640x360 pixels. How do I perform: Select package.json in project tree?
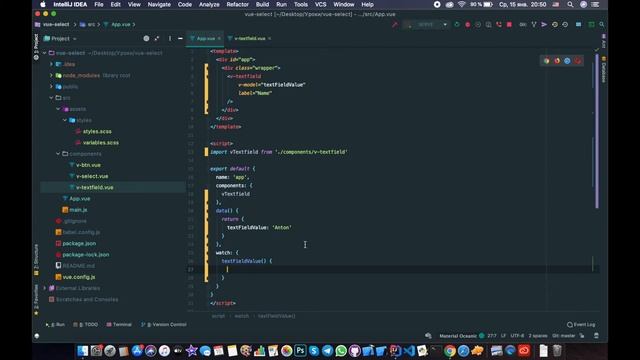tap(79, 243)
